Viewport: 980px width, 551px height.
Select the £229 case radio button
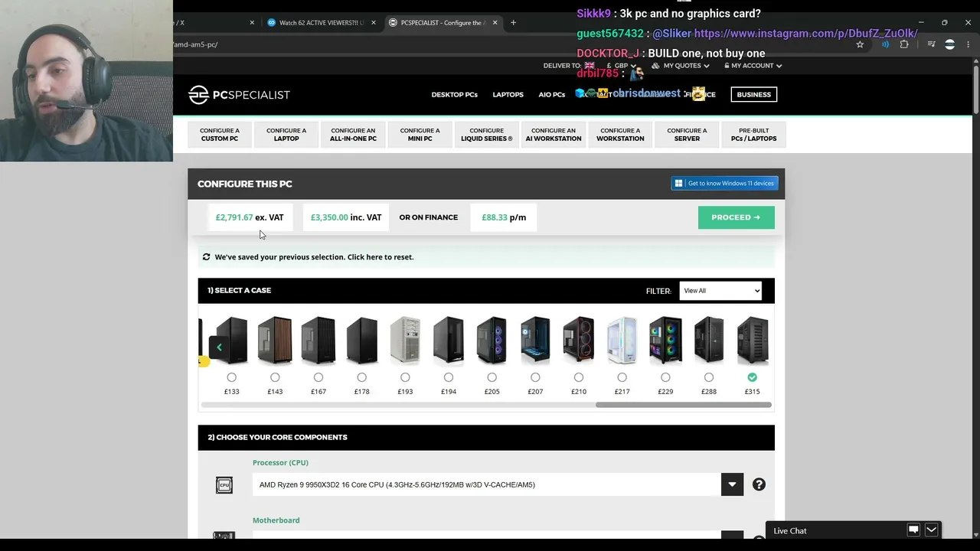click(665, 377)
